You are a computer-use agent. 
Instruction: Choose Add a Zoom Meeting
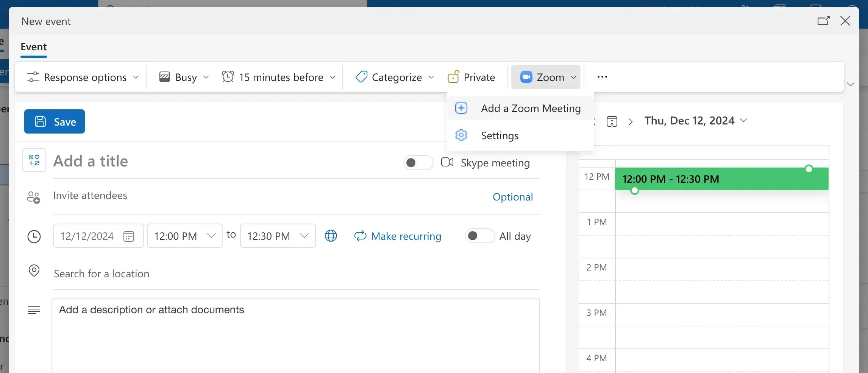(530, 108)
